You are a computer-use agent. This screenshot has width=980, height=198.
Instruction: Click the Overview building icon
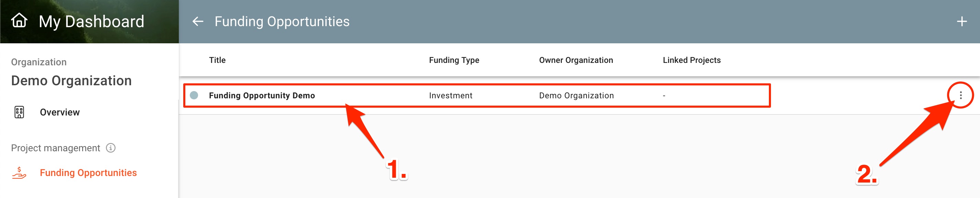(19, 112)
